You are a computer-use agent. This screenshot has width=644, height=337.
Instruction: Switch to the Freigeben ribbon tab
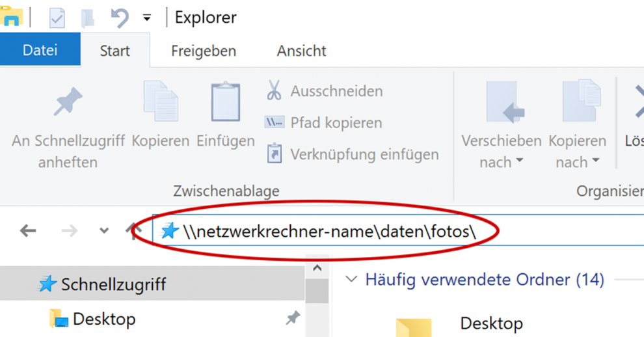click(x=204, y=51)
